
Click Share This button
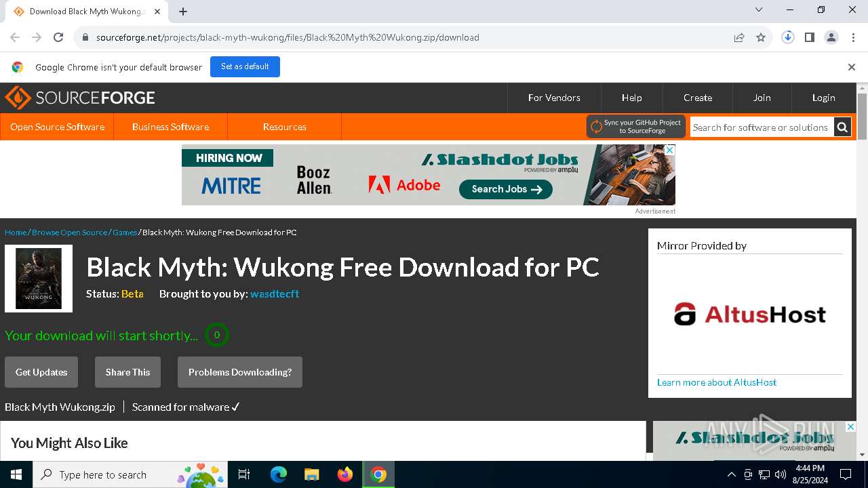point(127,372)
